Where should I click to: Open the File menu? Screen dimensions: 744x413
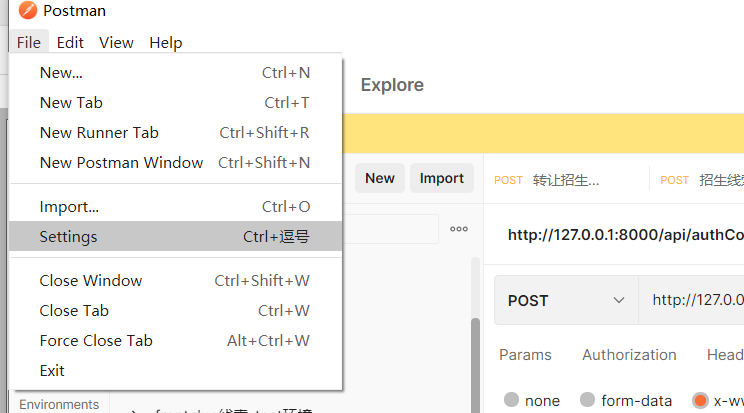pyautogui.click(x=28, y=42)
